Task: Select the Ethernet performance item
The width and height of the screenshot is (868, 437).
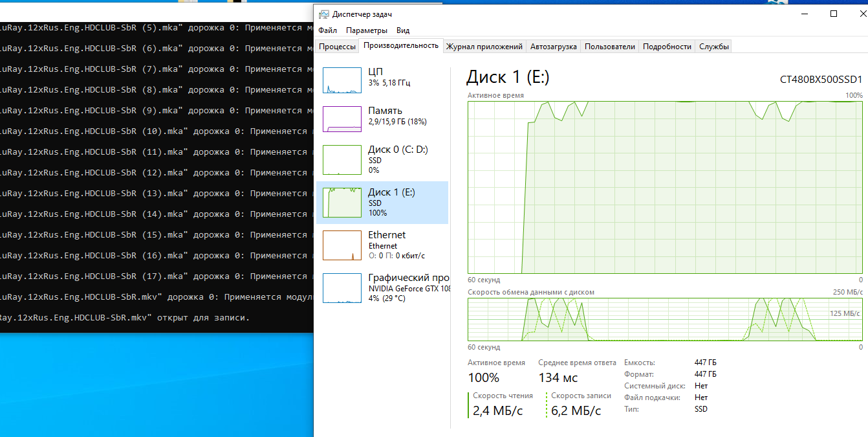Action: point(382,245)
